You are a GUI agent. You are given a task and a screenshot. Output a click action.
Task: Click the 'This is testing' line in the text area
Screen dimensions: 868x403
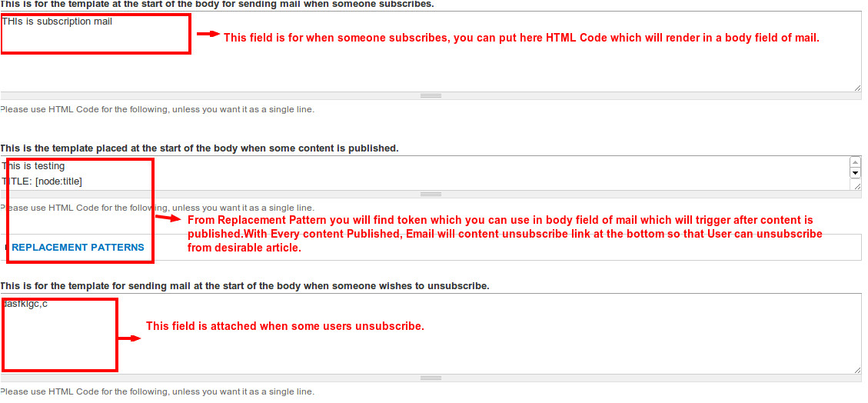pyautogui.click(x=34, y=166)
